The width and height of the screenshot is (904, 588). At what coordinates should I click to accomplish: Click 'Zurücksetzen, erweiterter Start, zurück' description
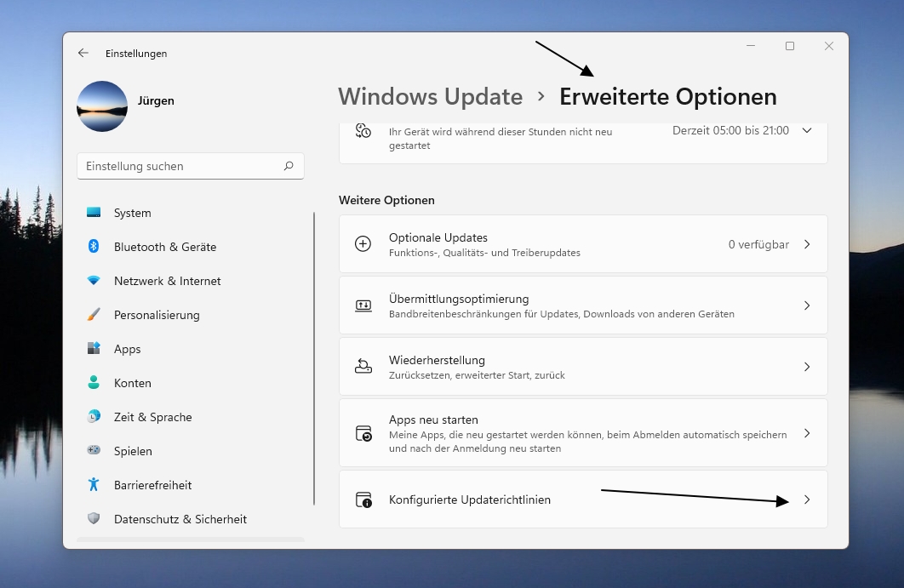point(477,375)
